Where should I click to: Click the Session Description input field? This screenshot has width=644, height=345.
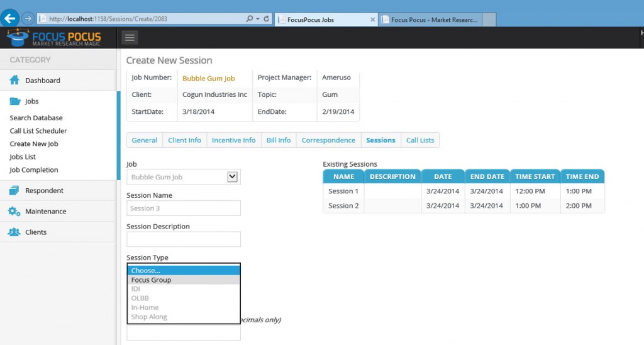click(x=183, y=239)
